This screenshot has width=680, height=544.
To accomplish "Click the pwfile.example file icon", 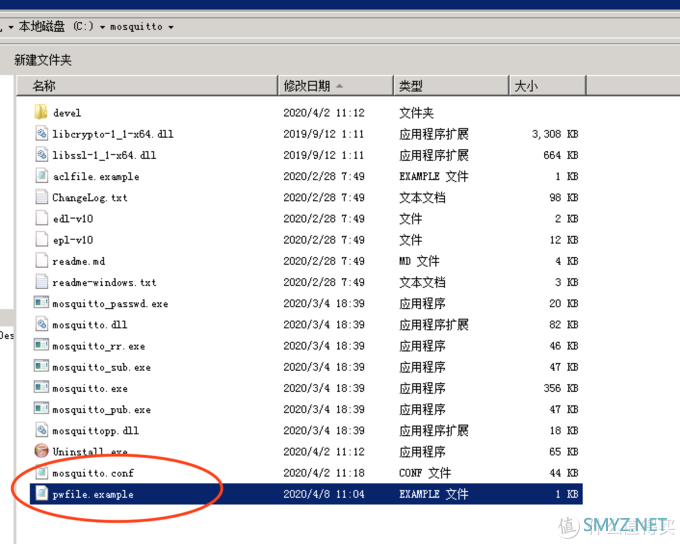I will tap(41, 493).
